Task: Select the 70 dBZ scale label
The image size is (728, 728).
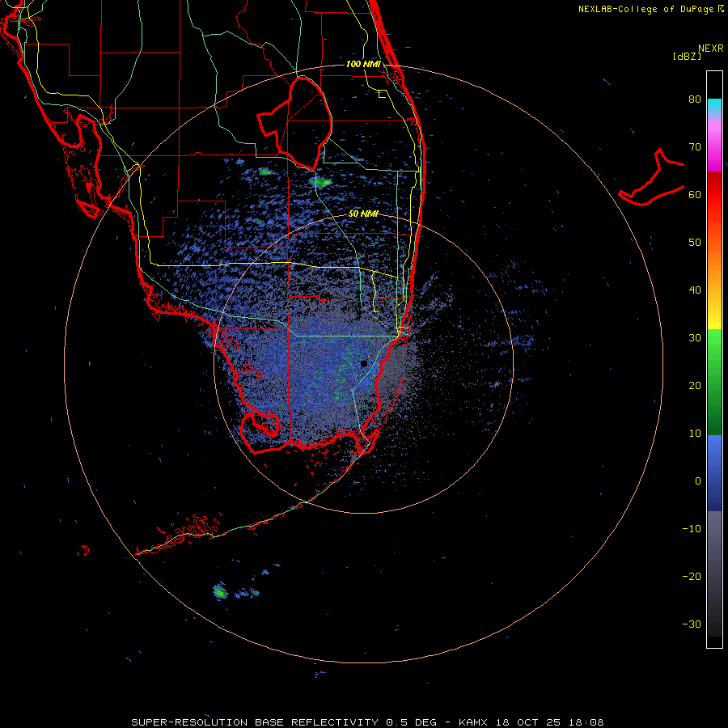Action: (695, 146)
